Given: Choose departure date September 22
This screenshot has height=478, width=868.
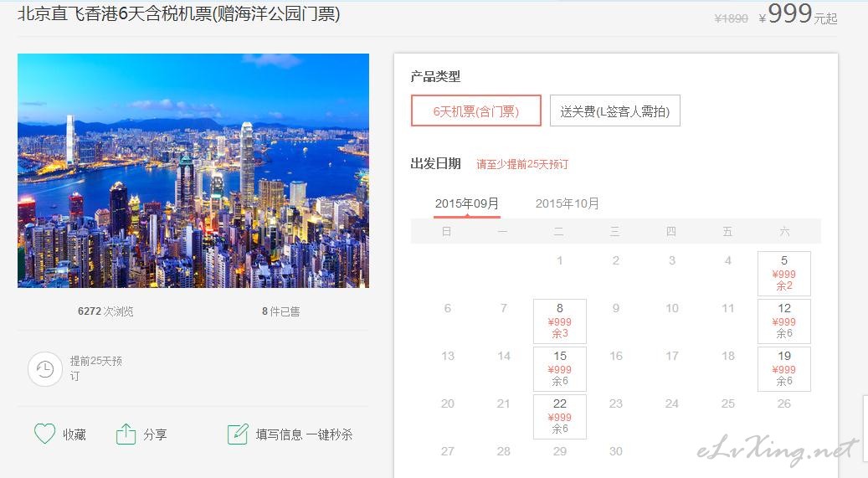Looking at the screenshot, I should click(x=560, y=417).
